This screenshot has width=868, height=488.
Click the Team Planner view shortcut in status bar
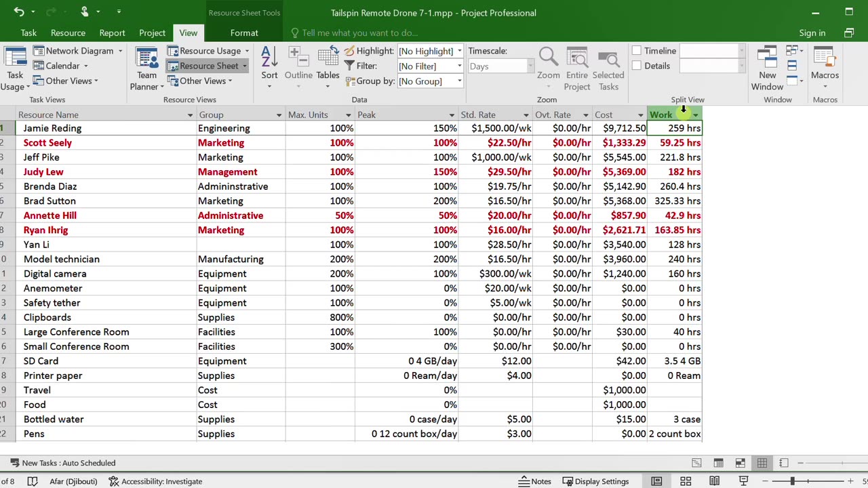pyautogui.click(x=740, y=463)
